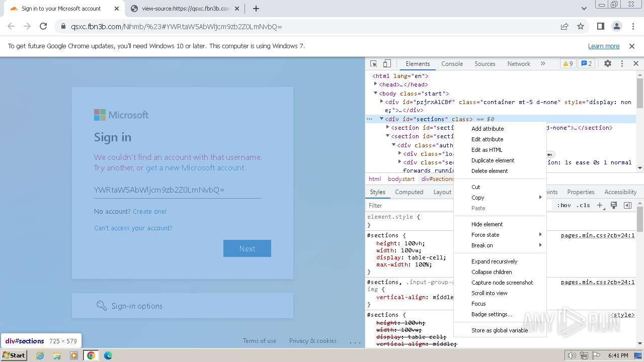This screenshot has height=362, width=644.
Task: Click Can't access your account link
Action: [133, 228]
